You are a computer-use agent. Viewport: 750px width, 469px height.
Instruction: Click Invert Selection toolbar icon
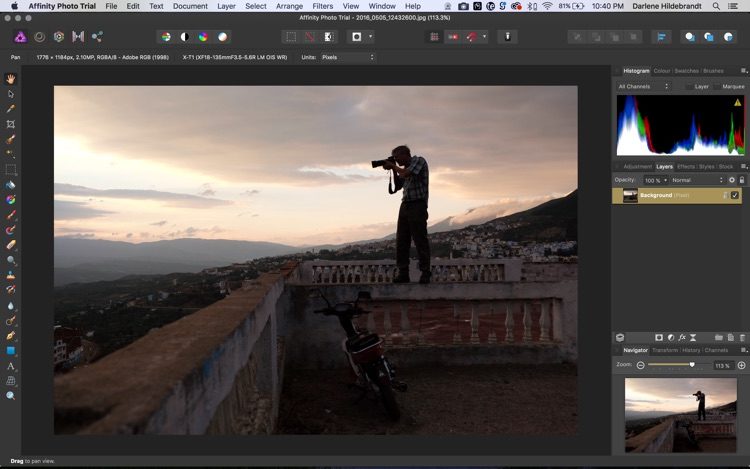coord(329,37)
